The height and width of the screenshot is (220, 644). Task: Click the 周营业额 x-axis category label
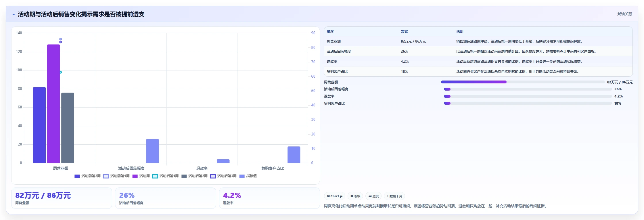click(x=60, y=168)
